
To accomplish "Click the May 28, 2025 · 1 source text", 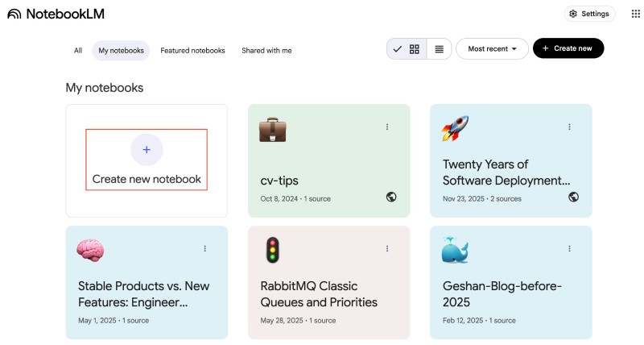I will tap(298, 320).
